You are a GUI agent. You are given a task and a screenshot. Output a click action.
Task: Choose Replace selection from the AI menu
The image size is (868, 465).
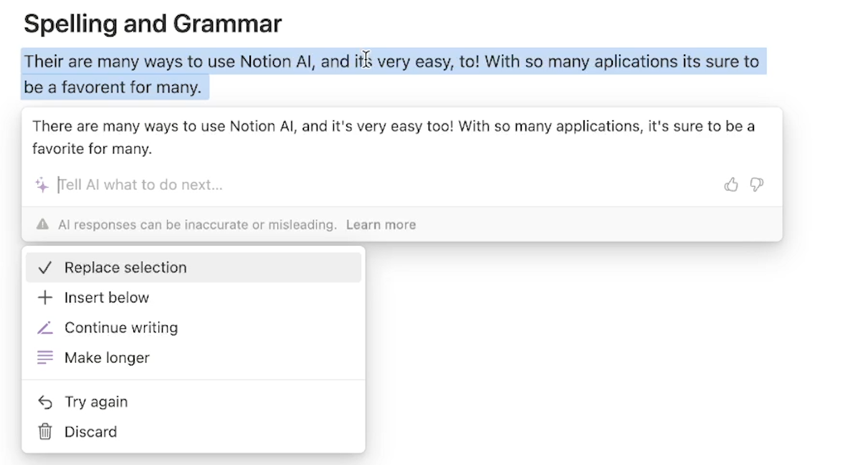(x=194, y=267)
